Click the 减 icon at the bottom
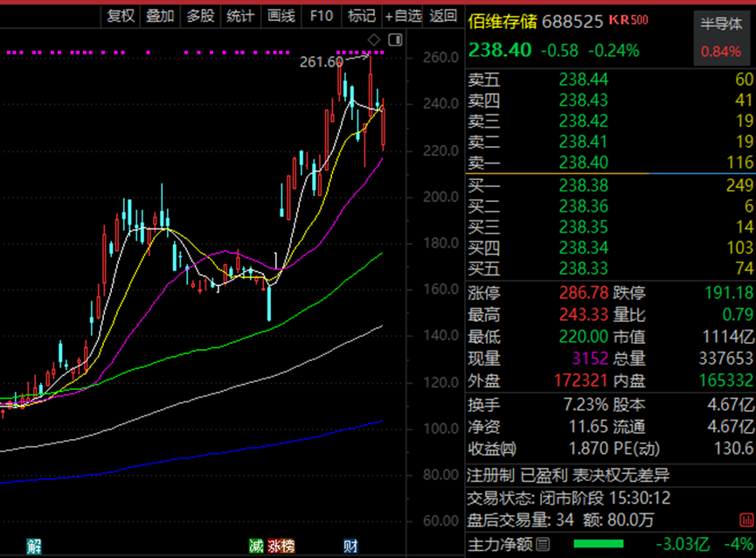 click(256, 544)
